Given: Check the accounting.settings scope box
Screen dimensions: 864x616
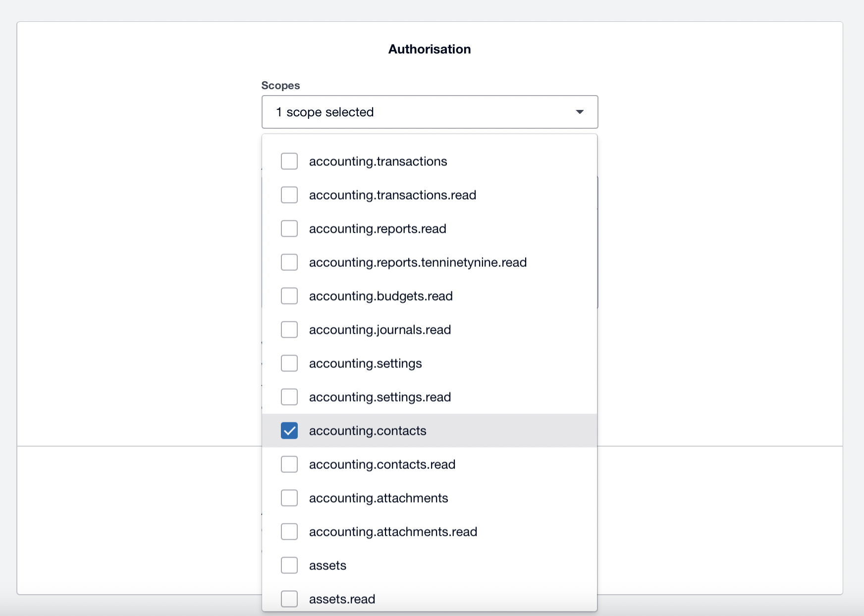Looking at the screenshot, I should point(289,363).
